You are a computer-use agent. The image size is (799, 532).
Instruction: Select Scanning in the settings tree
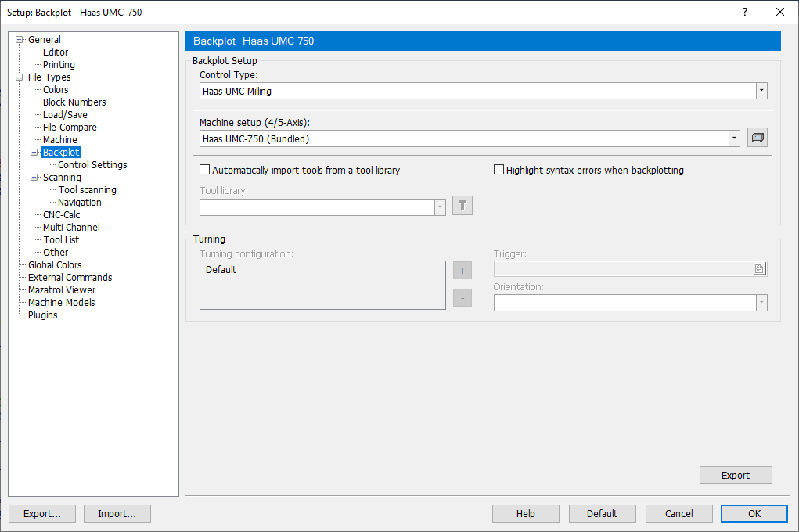62,177
